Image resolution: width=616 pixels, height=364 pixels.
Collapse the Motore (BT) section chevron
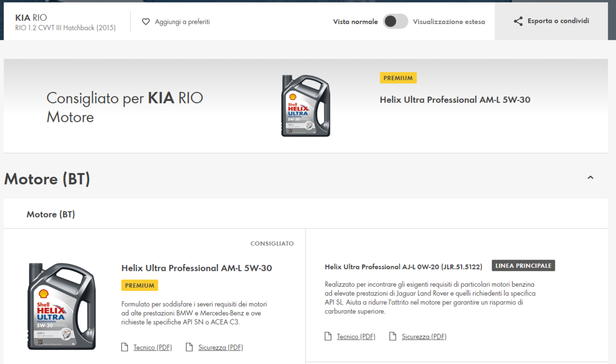point(590,177)
